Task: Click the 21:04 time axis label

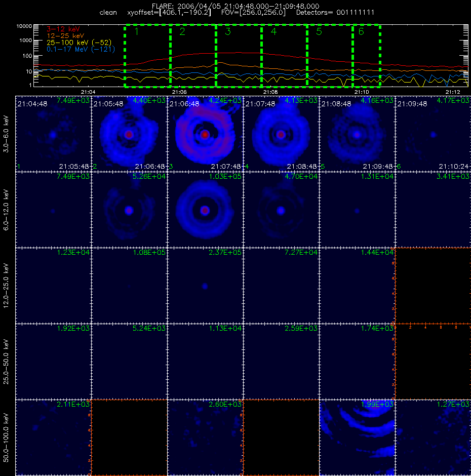Action: (x=88, y=92)
